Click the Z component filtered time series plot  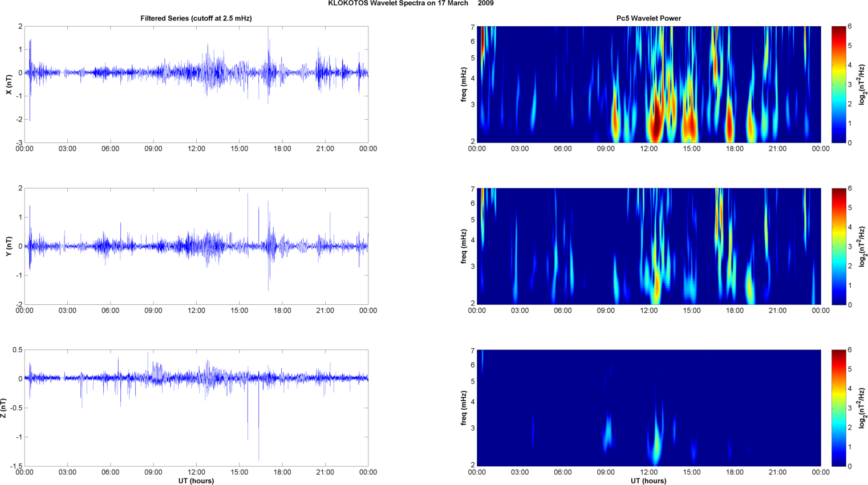[196, 408]
